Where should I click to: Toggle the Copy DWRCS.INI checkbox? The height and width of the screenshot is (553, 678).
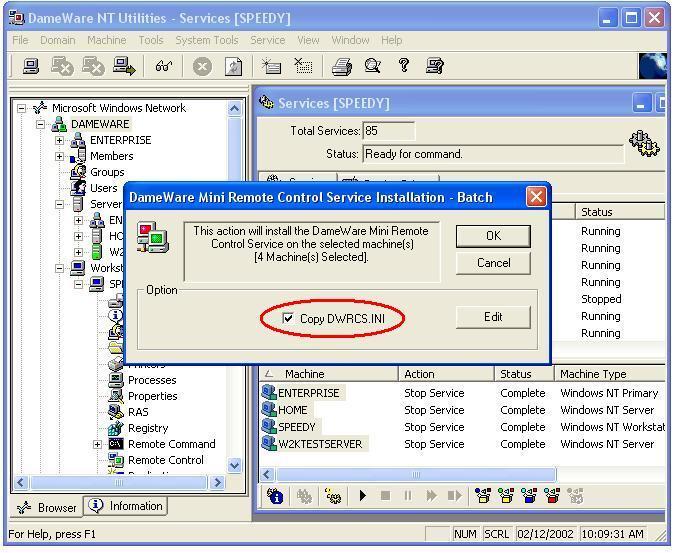[288, 318]
